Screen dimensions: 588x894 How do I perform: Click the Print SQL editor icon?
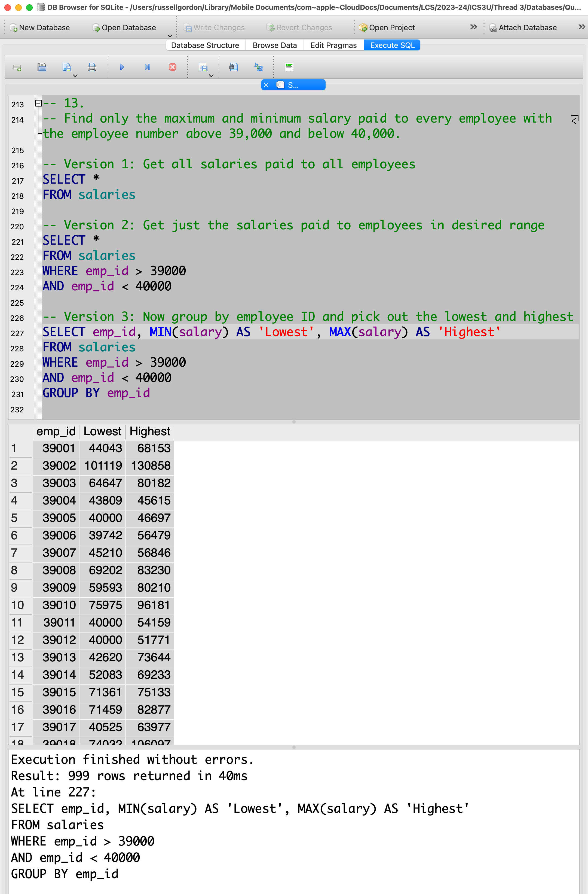[x=92, y=67]
